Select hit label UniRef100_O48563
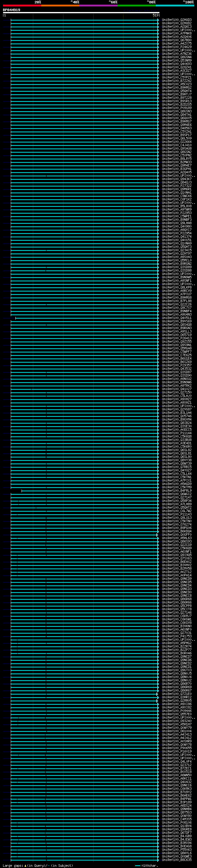This screenshot has height=868, width=197. tap(177, 128)
